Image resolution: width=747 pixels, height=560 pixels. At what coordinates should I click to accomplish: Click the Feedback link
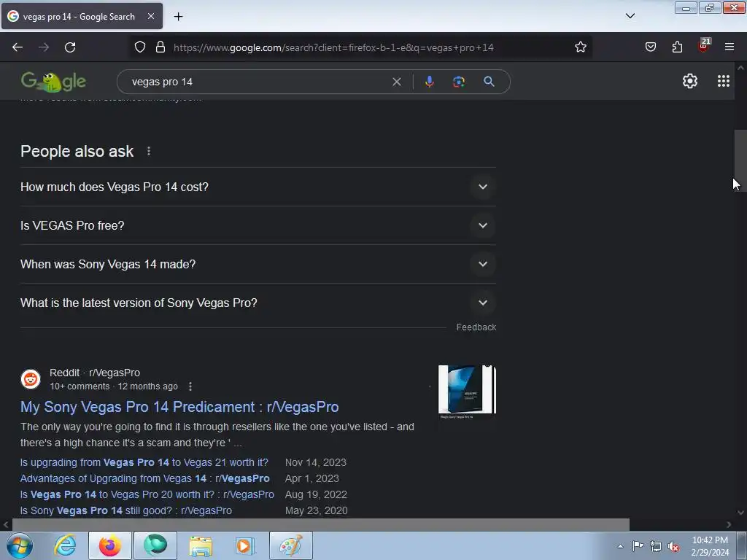click(x=476, y=327)
